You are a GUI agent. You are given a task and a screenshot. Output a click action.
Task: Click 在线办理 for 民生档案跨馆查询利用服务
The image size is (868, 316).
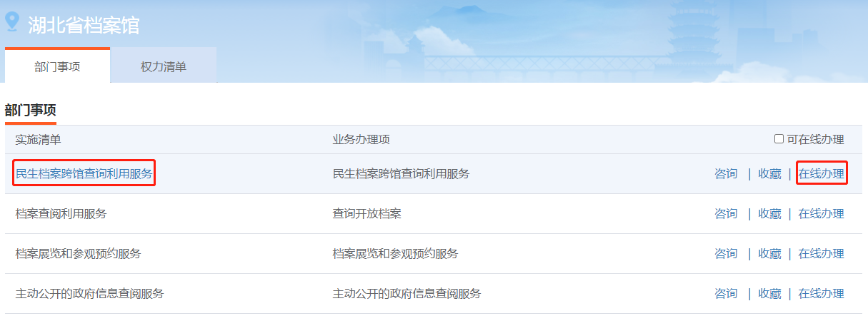click(x=821, y=173)
